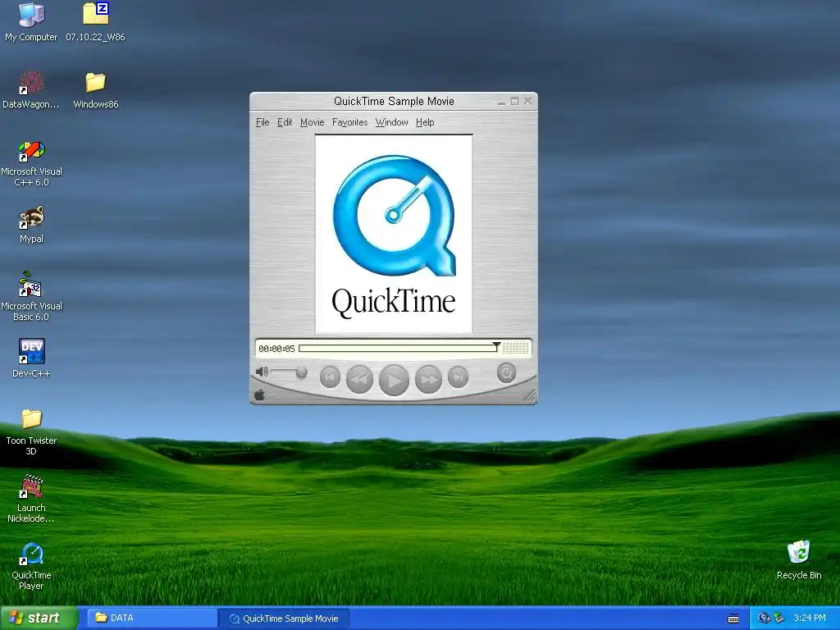Open the Favorites menu
Image resolution: width=840 pixels, height=630 pixels.
point(349,122)
